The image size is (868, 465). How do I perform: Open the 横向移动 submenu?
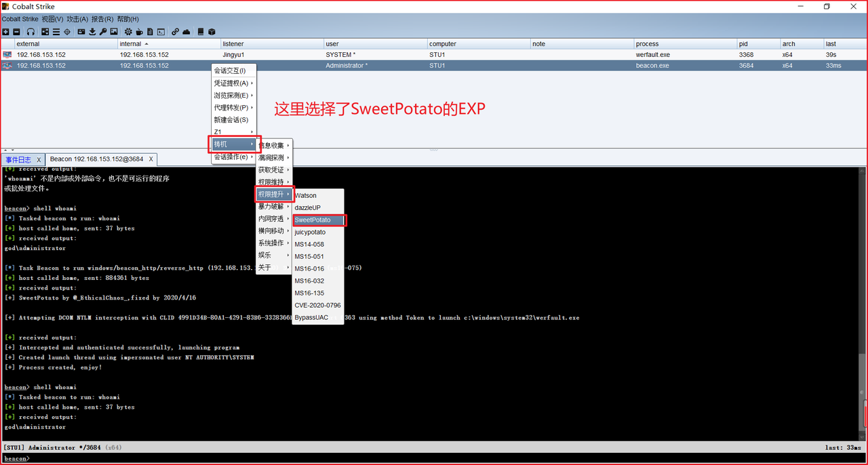click(x=274, y=230)
